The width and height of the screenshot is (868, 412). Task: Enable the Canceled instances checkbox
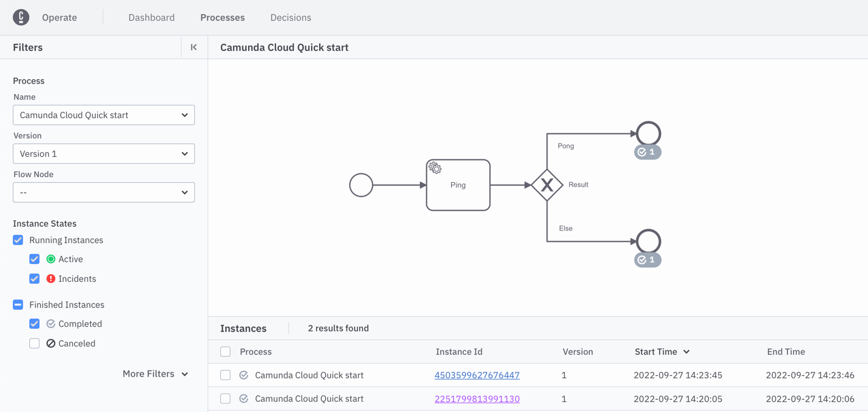[35, 343]
